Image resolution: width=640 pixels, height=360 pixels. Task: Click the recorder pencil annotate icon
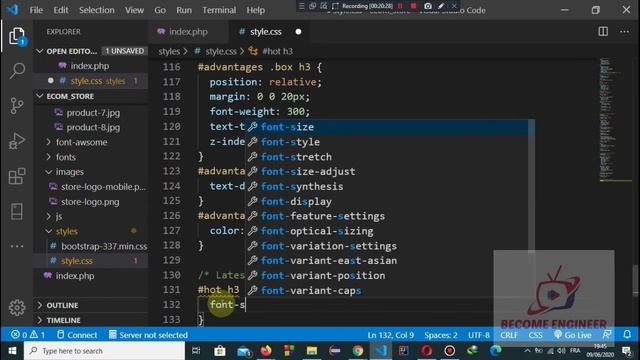point(441,6)
